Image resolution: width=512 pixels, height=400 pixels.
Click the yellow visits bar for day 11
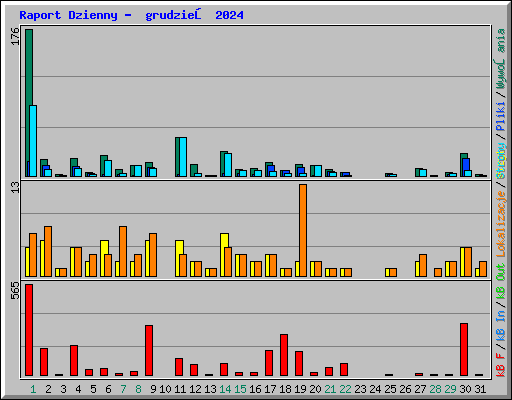click(179, 247)
